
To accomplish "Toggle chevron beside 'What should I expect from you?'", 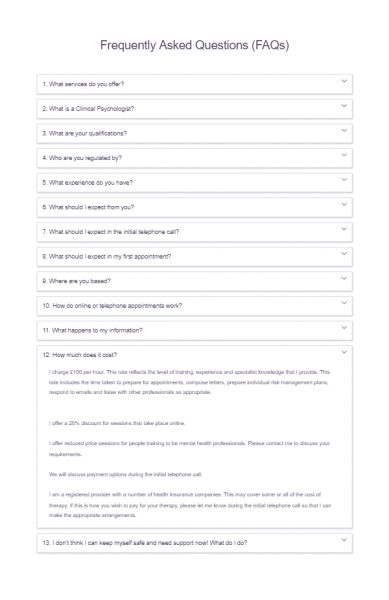I will pos(344,204).
